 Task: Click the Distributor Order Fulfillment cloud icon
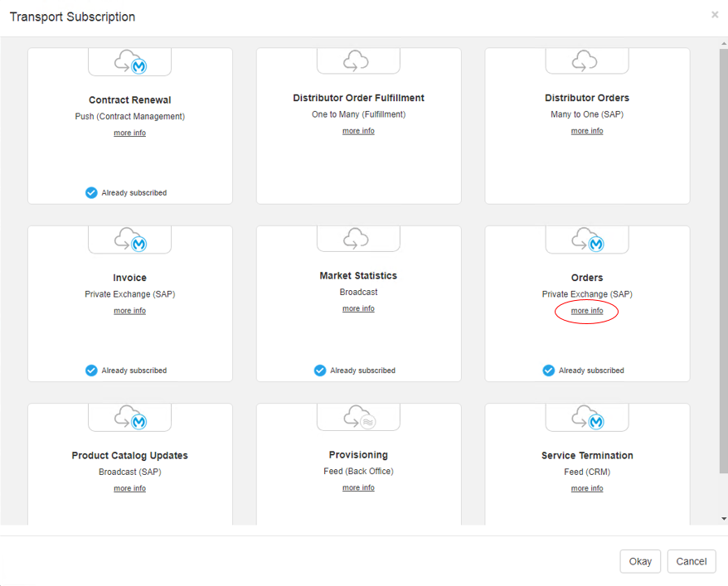[x=358, y=61]
